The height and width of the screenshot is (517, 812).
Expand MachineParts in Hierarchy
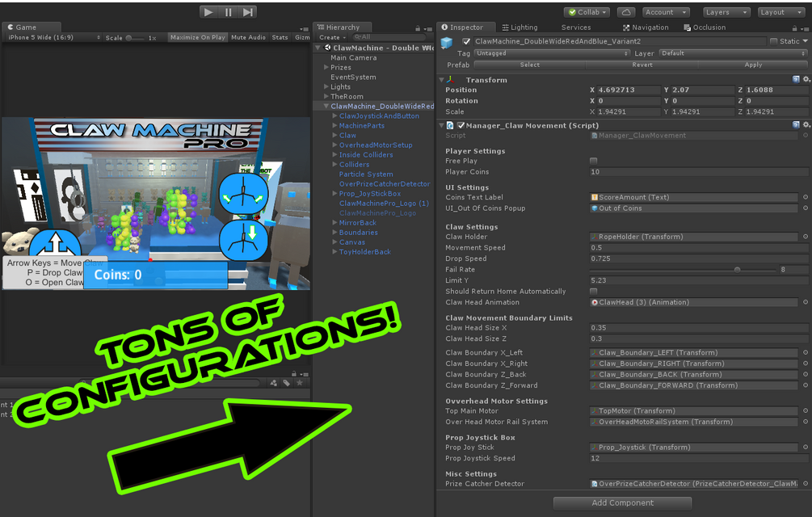(334, 126)
